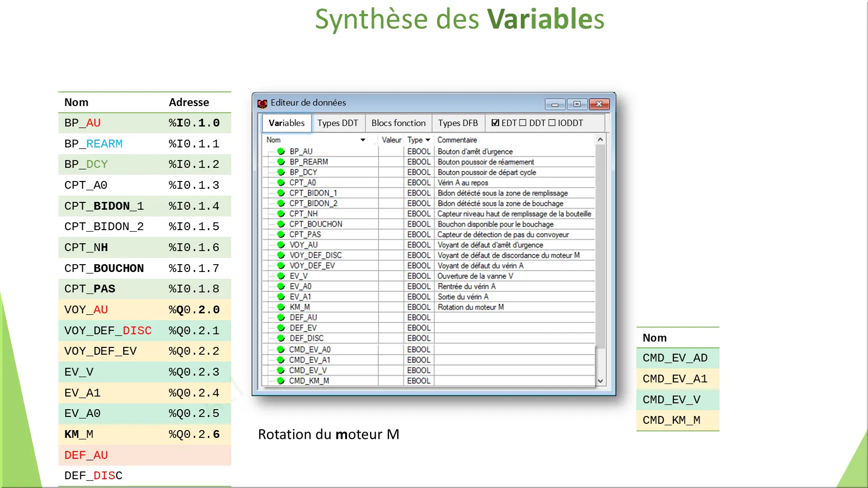
Task: Click the green variable icon next to BP_AU
Action: coord(280,151)
